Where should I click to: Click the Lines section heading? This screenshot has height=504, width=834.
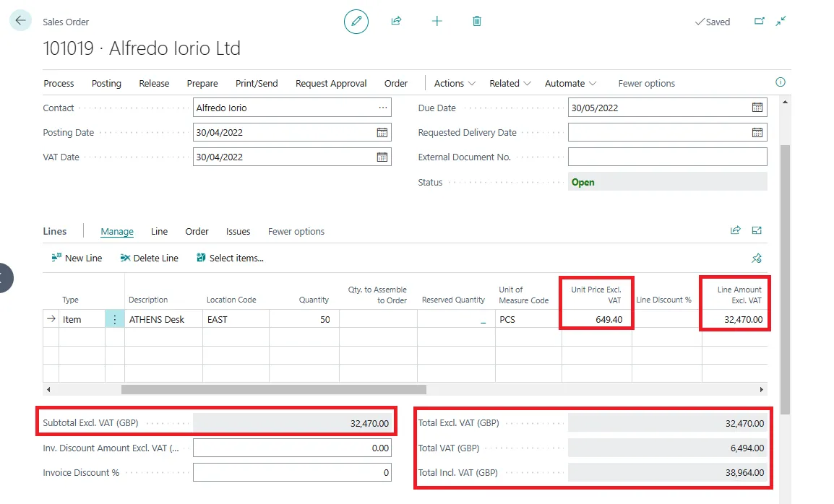tap(55, 231)
